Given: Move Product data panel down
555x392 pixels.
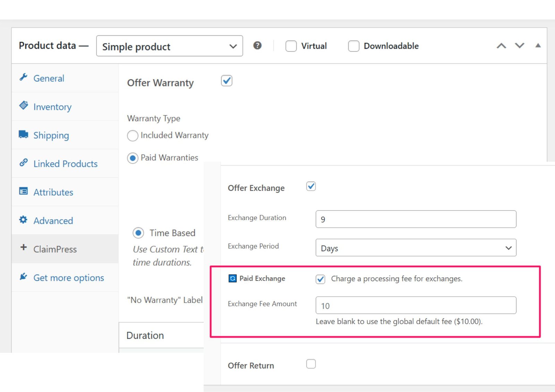Looking at the screenshot, I should (519, 45).
